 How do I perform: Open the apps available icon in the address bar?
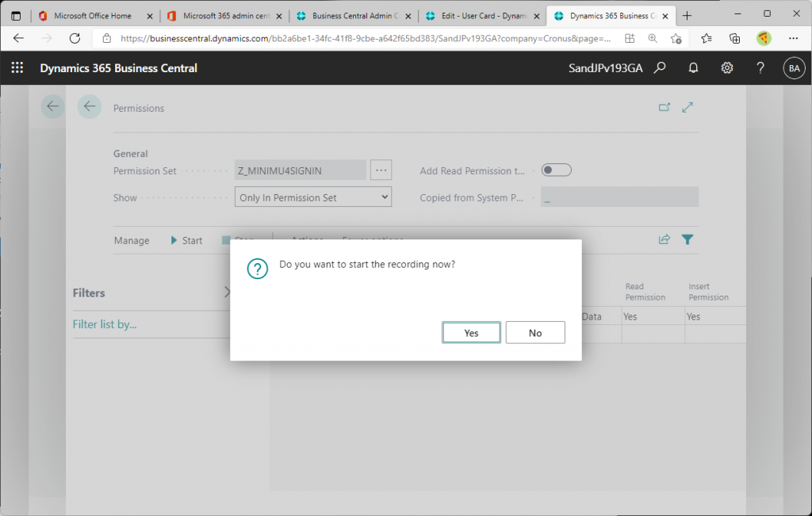coord(629,38)
